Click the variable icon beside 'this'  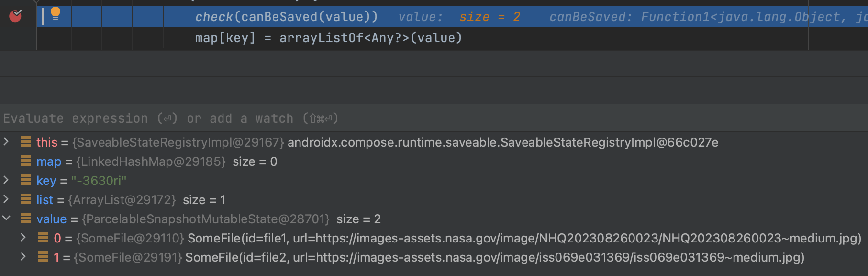[26, 142]
